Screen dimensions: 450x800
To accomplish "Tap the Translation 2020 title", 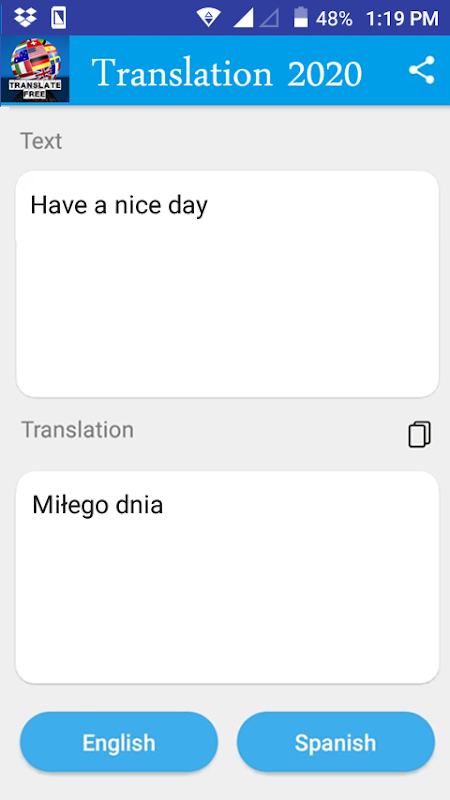I will [x=227, y=73].
